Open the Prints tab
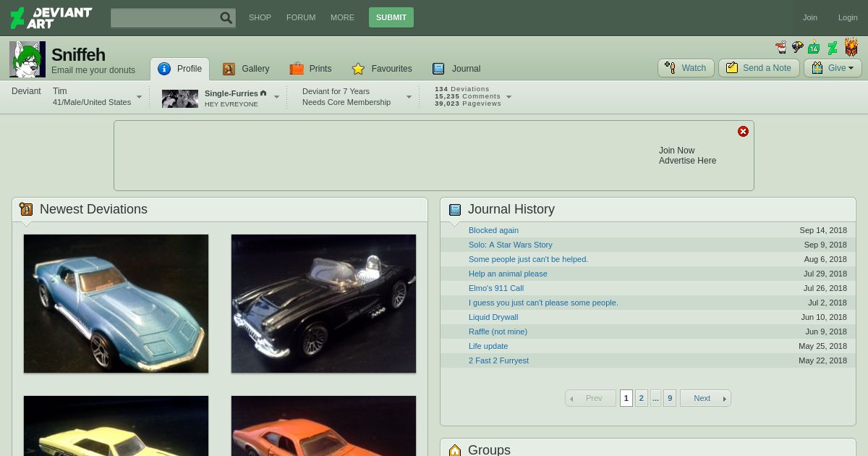 [x=311, y=69]
